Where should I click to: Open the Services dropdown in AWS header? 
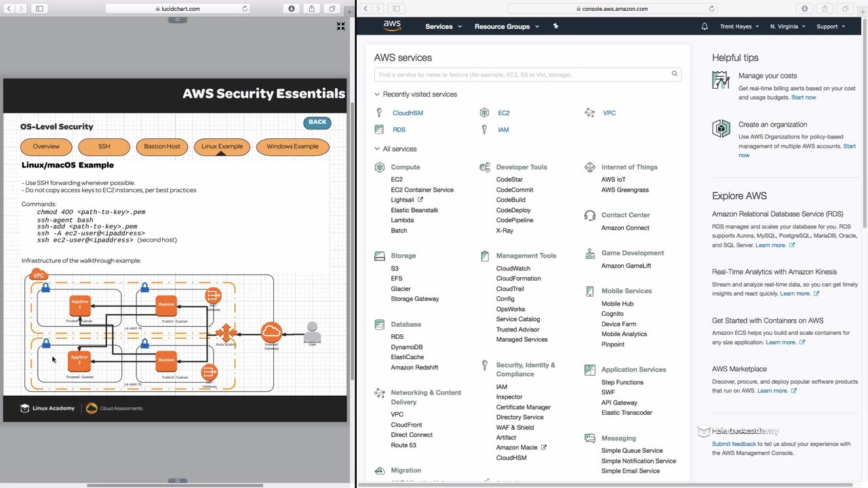click(x=443, y=26)
